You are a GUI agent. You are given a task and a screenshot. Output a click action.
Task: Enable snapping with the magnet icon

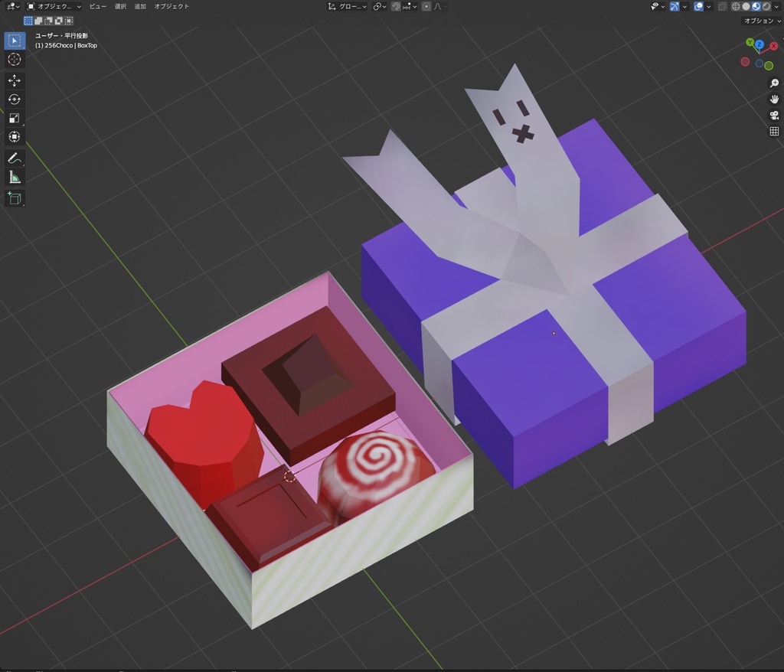395,6
